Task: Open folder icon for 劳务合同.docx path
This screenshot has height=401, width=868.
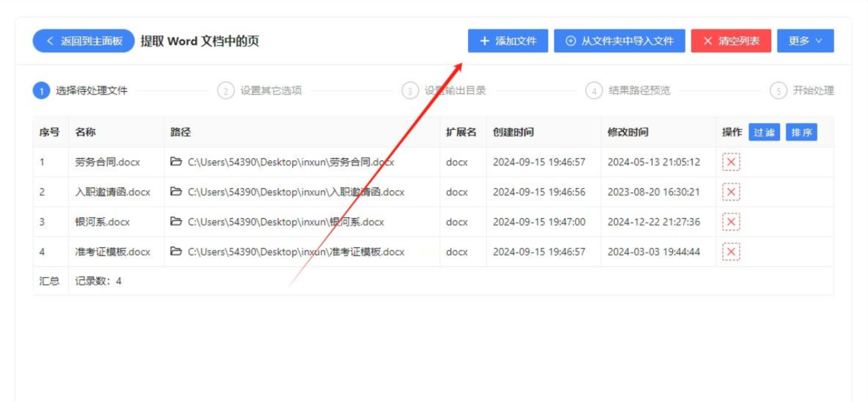Action: coord(176,161)
